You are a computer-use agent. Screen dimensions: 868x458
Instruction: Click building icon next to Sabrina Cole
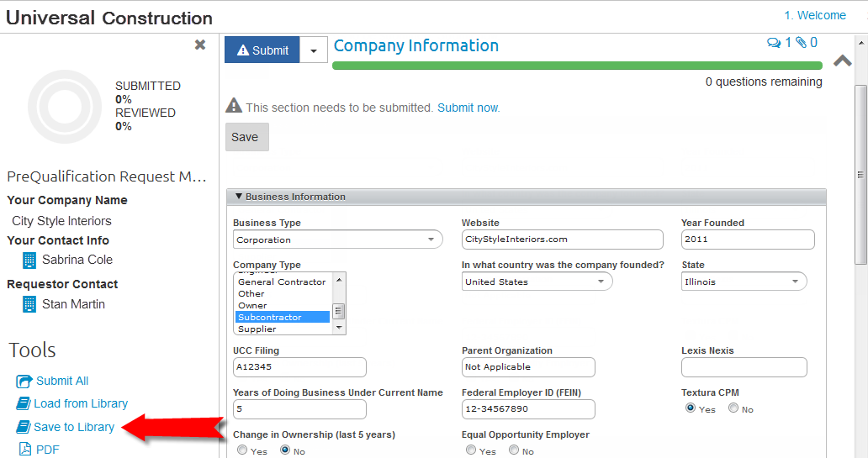(x=29, y=260)
